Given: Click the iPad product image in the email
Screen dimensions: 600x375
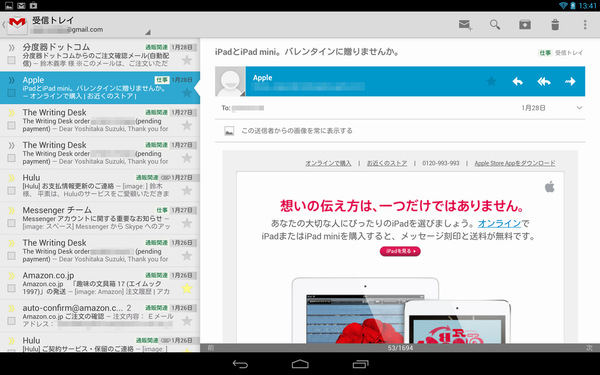Looking at the screenshot, I should tap(348, 310).
